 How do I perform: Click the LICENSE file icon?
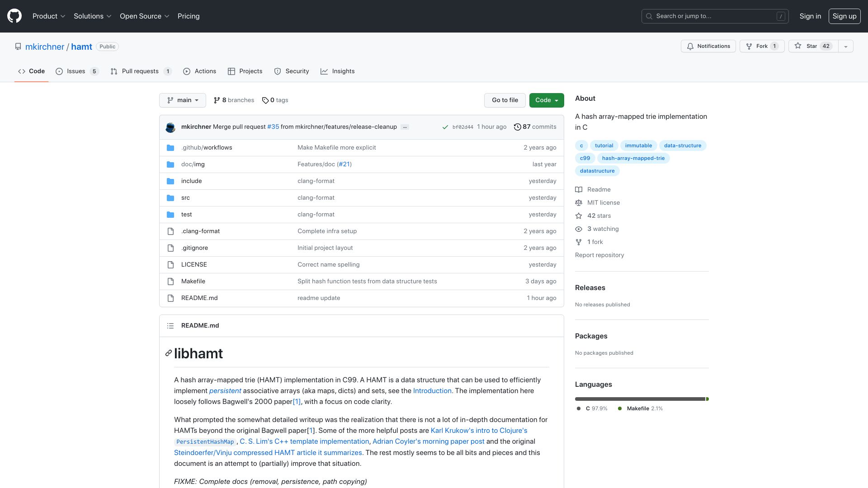click(x=170, y=265)
